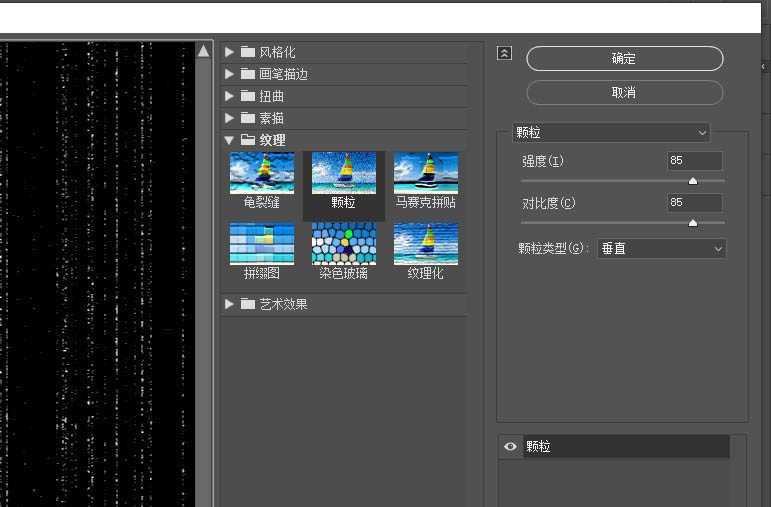Open the 颗粒类型 dropdown set to 垂直

tap(661, 249)
